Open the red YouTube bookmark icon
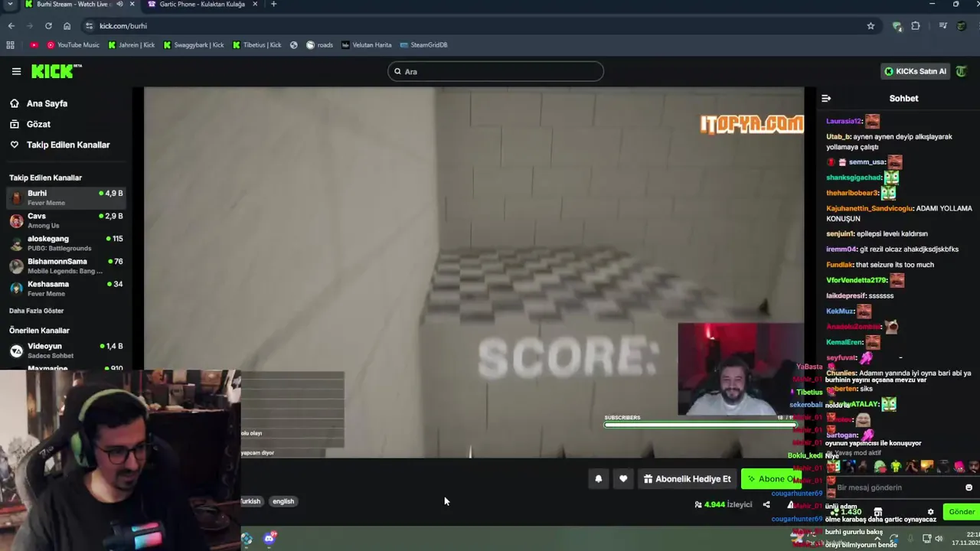The image size is (980, 551). coord(34,45)
